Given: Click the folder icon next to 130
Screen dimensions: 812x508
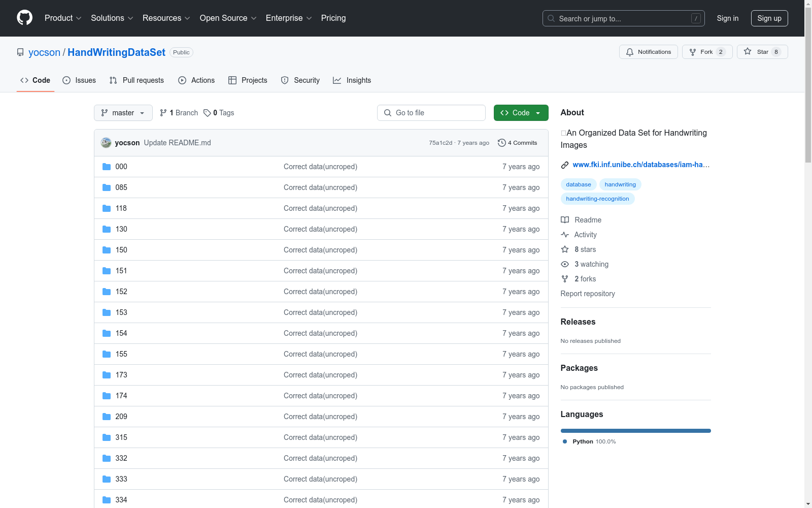Looking at the screenshot, I should (107, 229).
